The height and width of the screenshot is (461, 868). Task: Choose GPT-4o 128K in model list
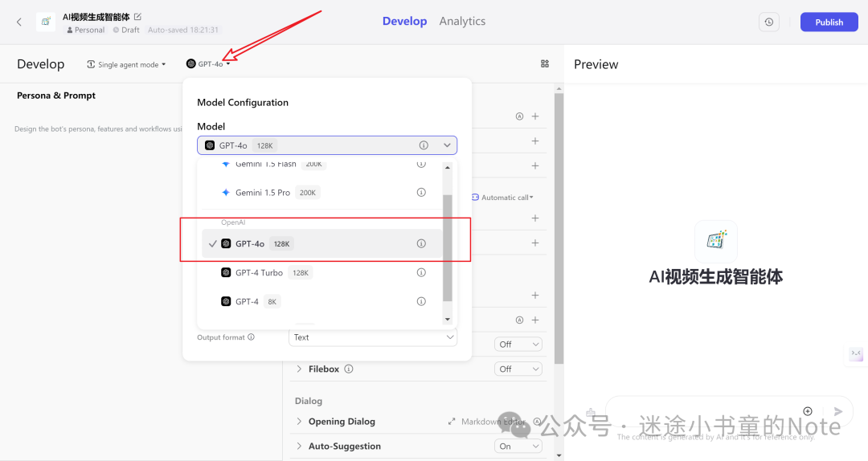pyautogui.click(x=321, y=243)
